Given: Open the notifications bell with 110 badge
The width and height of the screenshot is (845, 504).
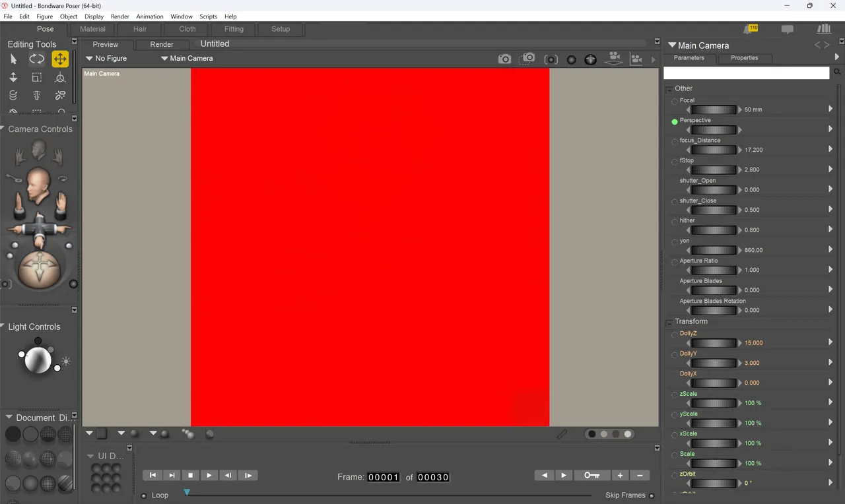Looking at the screenshot, I should [x=750, y=29].
